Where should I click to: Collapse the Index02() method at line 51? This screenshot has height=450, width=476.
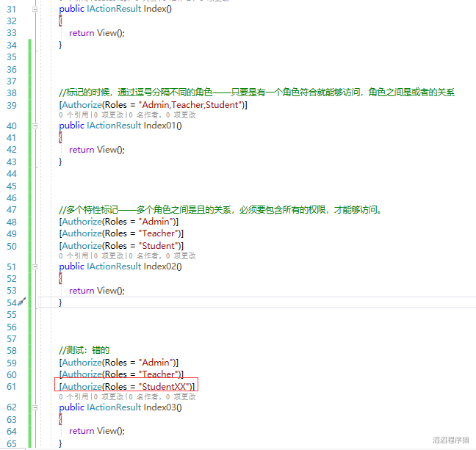(35, 266)
